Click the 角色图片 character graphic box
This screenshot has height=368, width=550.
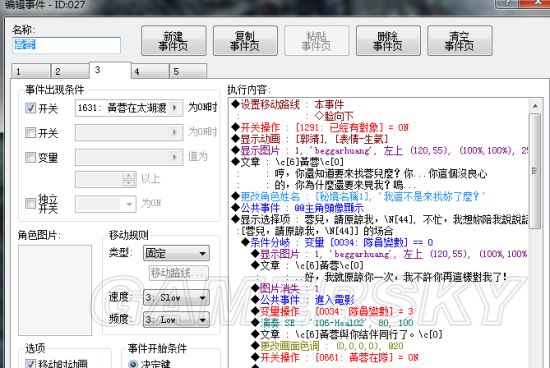pyautogui.click(x=55, y=290)
